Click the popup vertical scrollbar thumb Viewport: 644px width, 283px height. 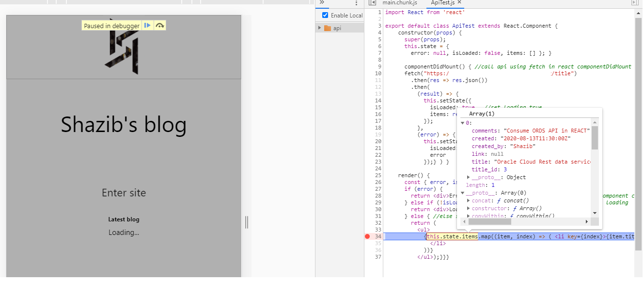click(595, 138)
